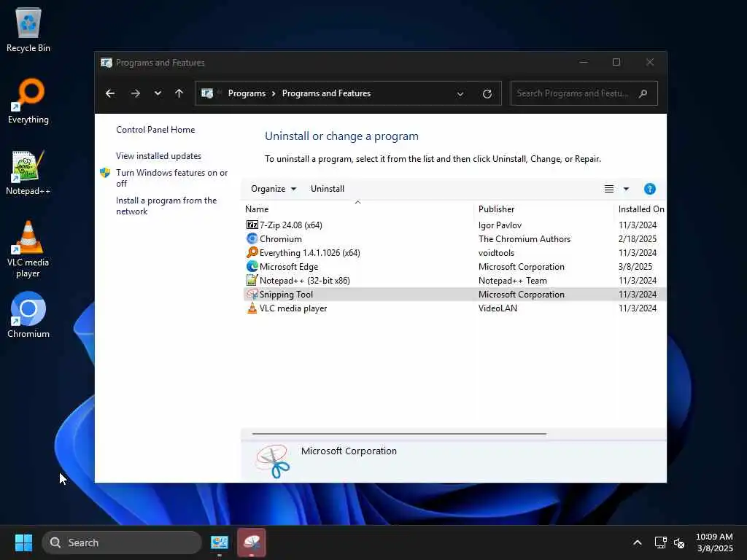The height and width of the screenshot is (560, 747).
Task: Click the network status tray icon
Action: click(660, 542)
